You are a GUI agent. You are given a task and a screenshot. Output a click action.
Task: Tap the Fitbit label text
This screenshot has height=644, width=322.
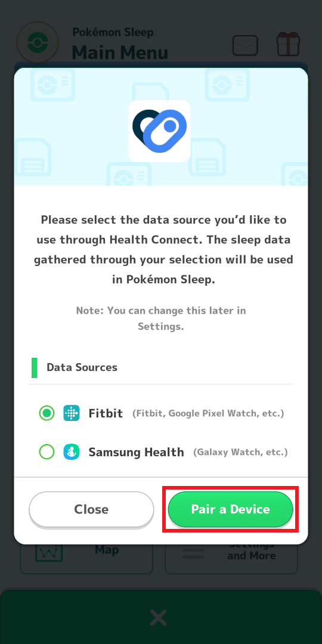click(106, 413)
